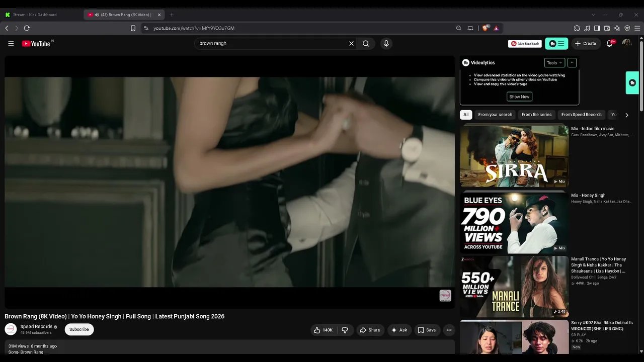644x362 pixels.
Task: Open Brave Shields lion icon
Action: pos(486,28)
